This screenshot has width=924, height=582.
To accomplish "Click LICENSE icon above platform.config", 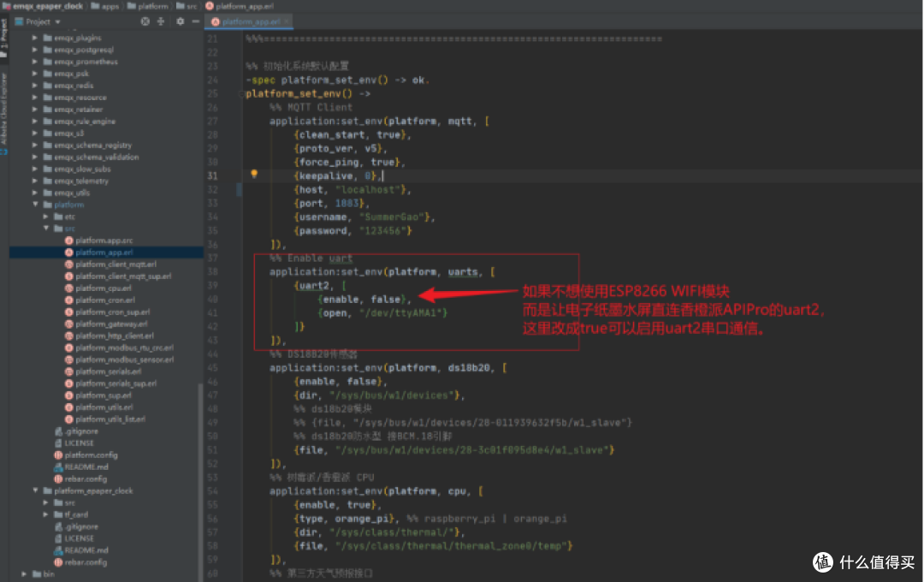I will [58, 442].
